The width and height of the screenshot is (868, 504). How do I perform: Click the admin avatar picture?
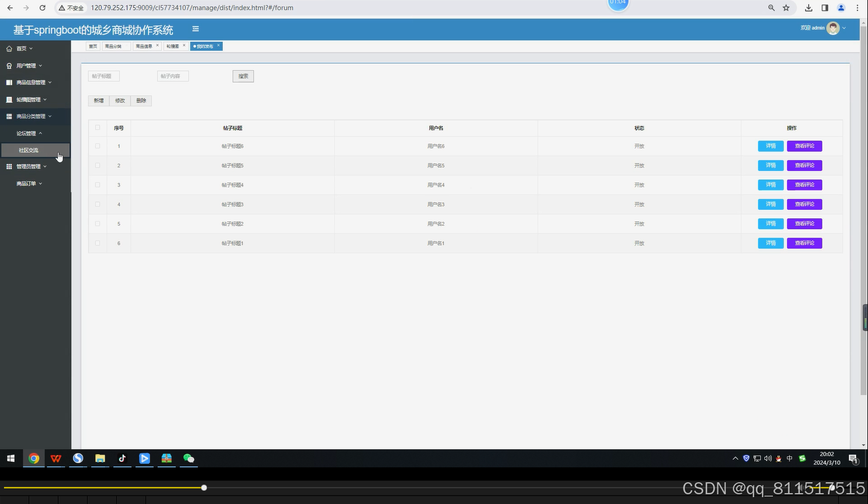[833, 28]
